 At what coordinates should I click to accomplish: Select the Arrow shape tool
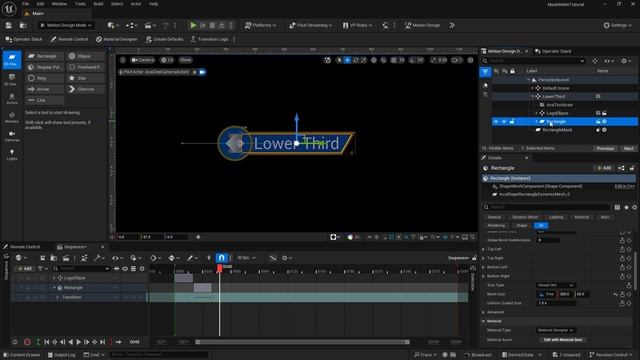pyautogui.click(x=45, y=89)
